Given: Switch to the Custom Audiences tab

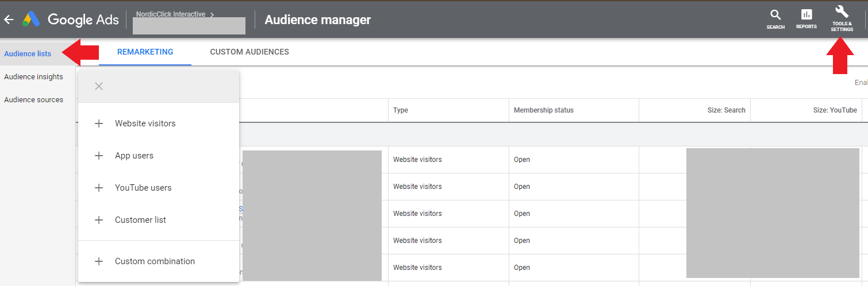Looking at the screenshot, I should point(249,52).
